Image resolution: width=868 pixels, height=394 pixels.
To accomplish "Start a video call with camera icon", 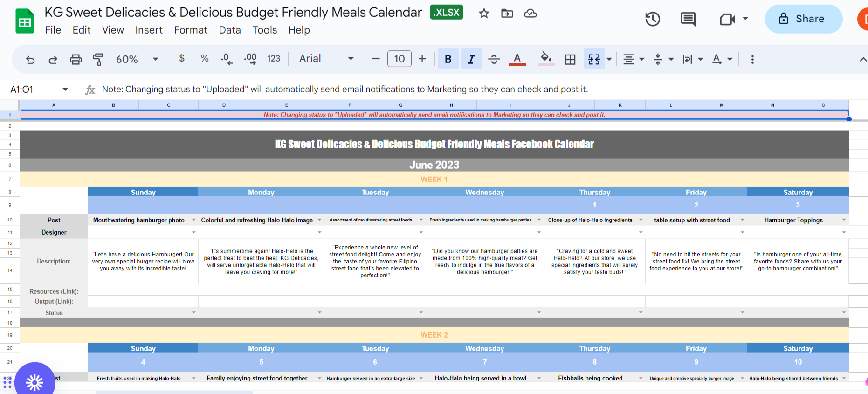I will coord(727,19).
